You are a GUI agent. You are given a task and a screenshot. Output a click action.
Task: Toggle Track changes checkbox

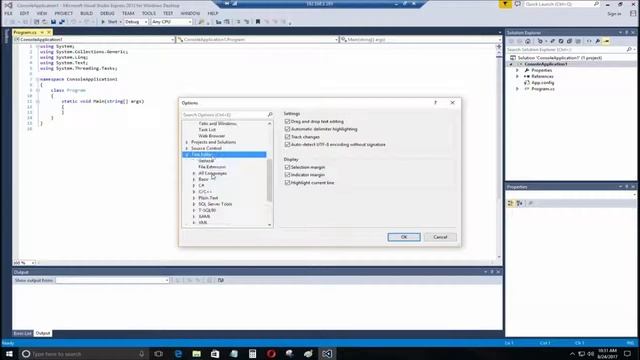coord(287,137)
